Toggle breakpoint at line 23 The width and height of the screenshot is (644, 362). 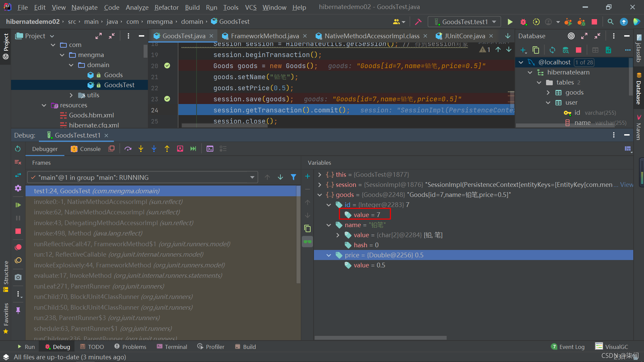(x=167, y=99)
